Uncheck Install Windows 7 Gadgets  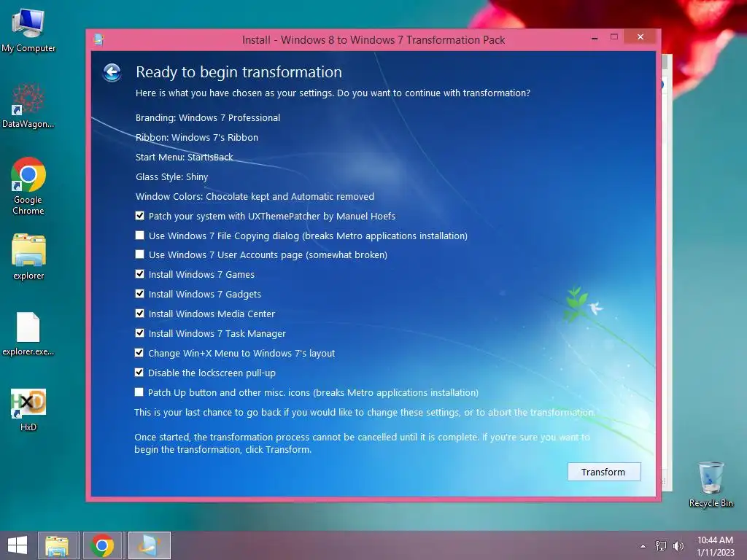pyautogui.click(x=139, y=293)
